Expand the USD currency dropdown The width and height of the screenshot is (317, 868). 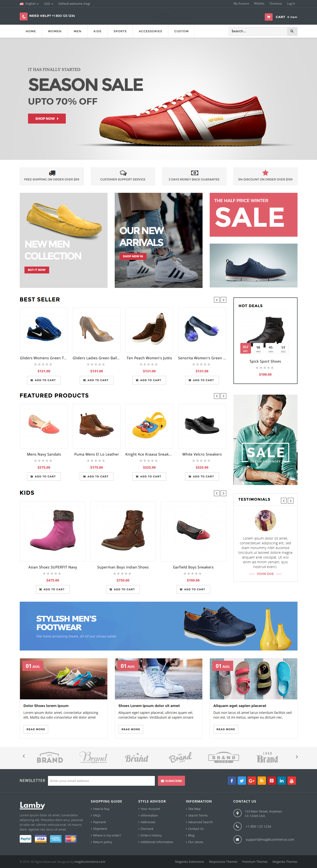48,4
